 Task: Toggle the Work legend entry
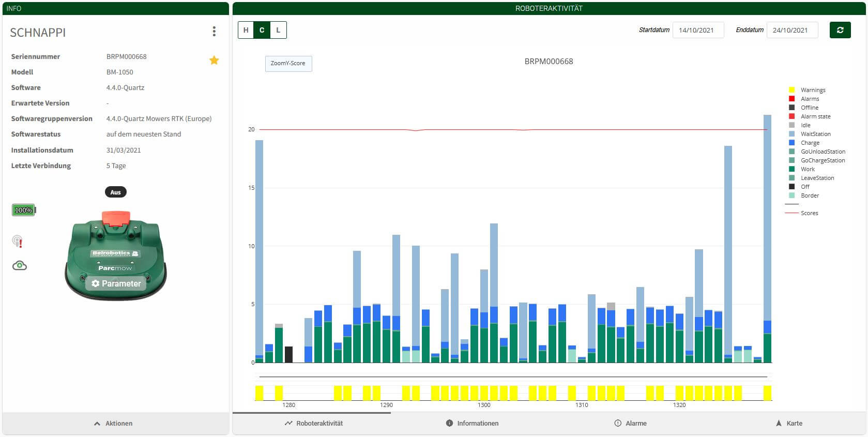(802, 169)
